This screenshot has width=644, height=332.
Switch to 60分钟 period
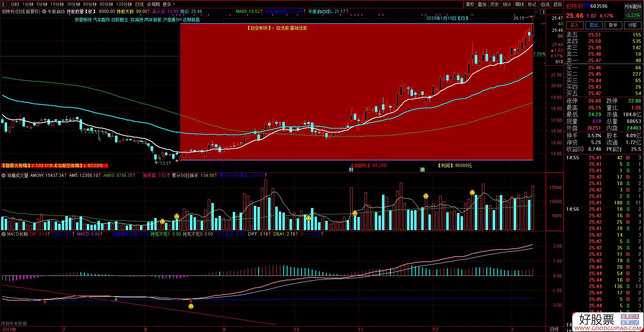click(90, 4)
